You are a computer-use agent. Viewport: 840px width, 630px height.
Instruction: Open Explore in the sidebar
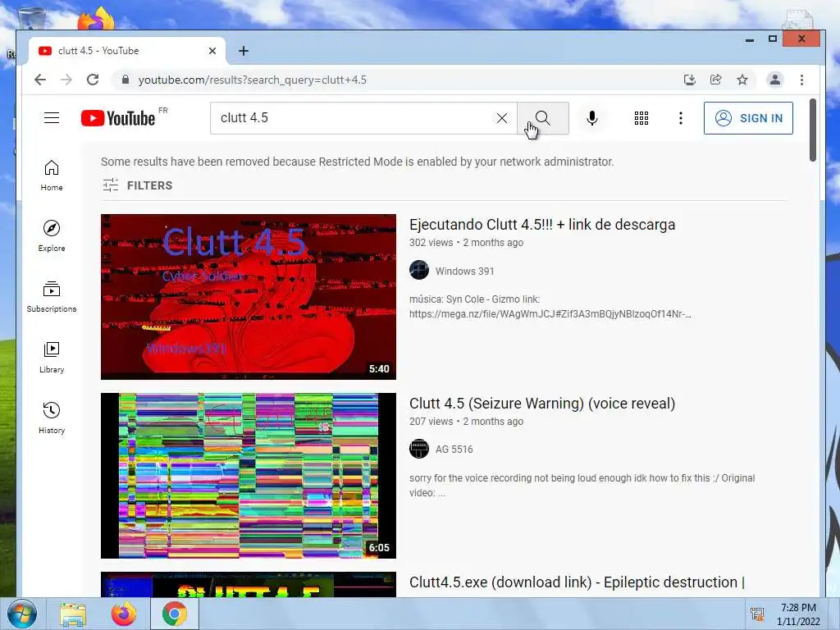(52, 236)
